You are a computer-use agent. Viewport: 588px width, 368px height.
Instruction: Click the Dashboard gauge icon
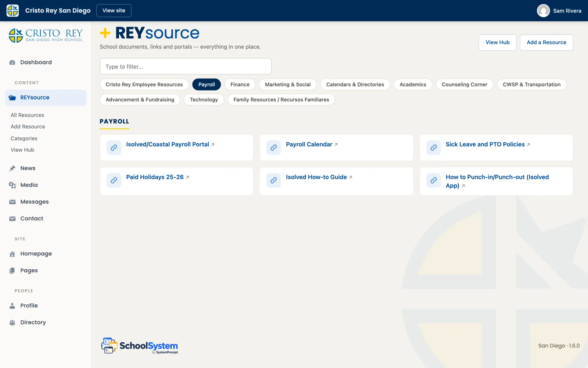click(x=12, y=63)
